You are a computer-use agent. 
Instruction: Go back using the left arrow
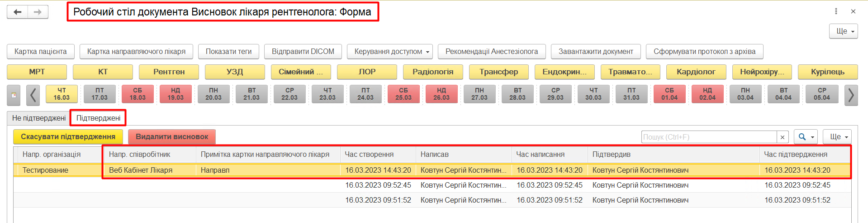(x=18, y=12)
